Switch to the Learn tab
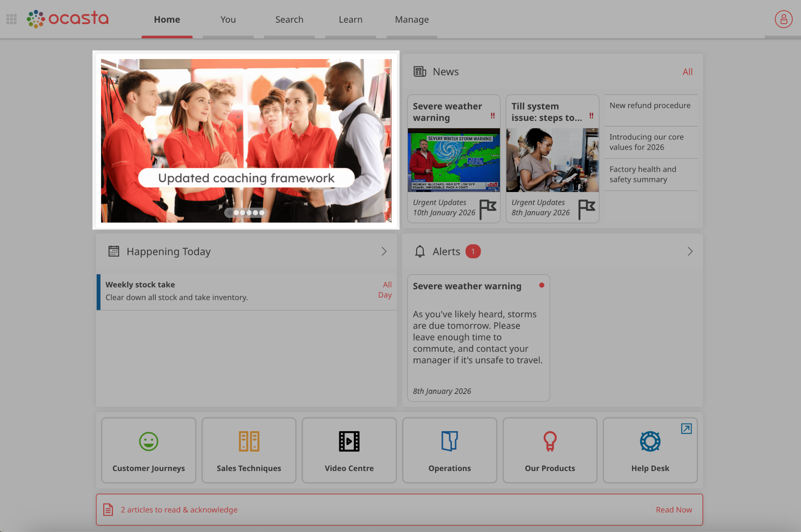The height and width of the screenshot is (532, 801). tap(350, 20)
